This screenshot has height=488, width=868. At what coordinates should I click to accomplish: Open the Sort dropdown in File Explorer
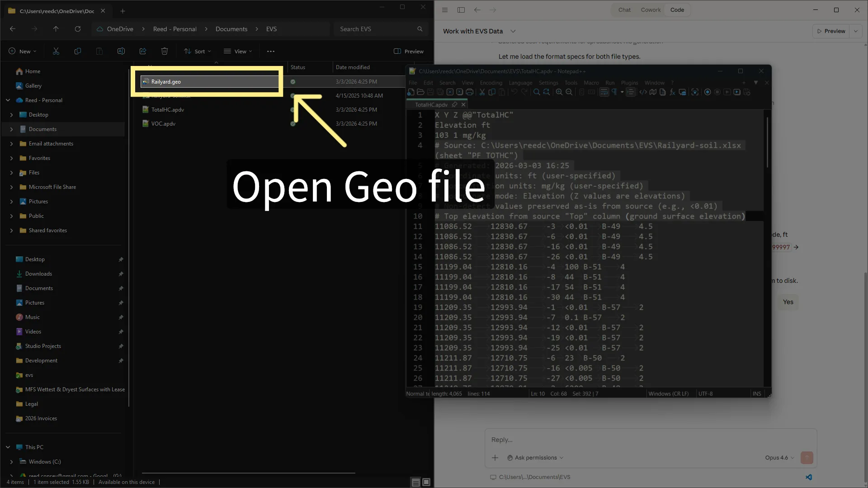tap(198, 52)
